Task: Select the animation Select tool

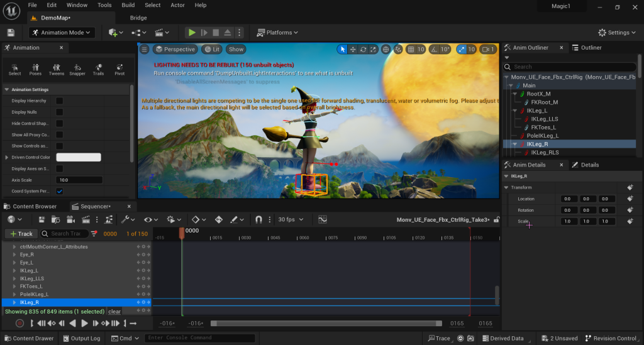Action: tap(14, 69)
